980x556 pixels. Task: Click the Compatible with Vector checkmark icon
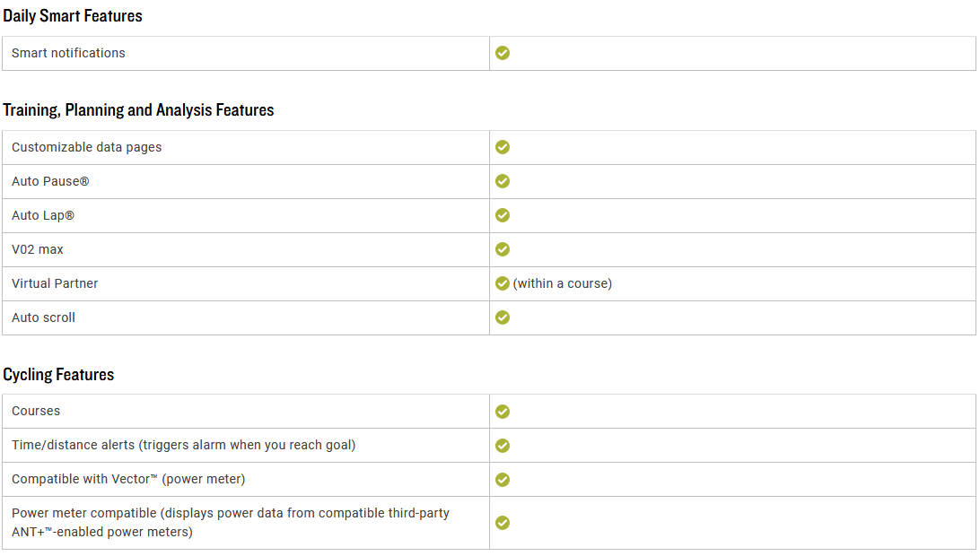pos(503,479)
